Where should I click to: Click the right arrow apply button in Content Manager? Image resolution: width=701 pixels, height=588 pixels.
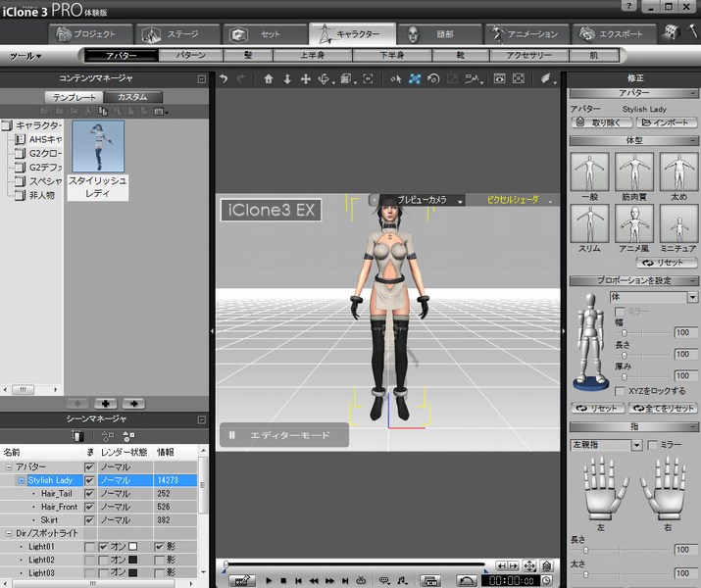(x=133, y=404)
